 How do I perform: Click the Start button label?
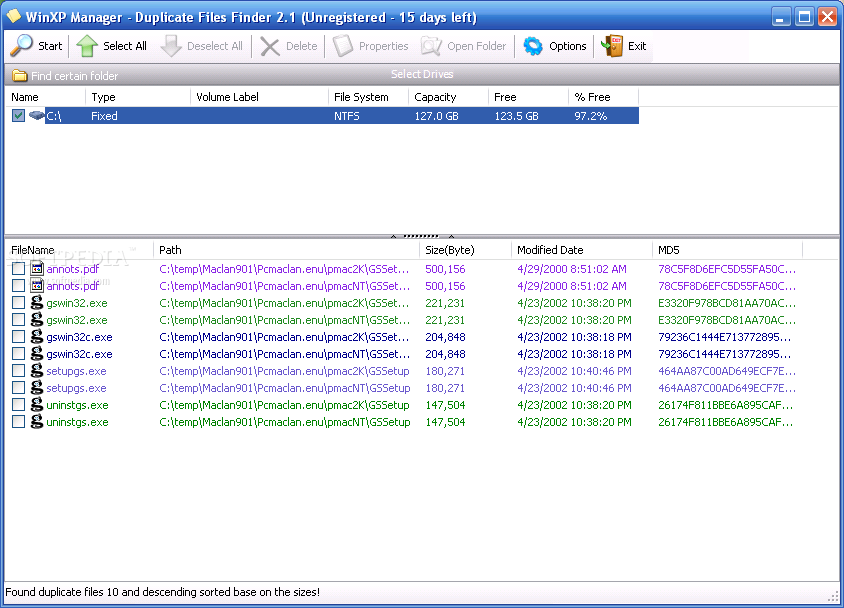50,46
